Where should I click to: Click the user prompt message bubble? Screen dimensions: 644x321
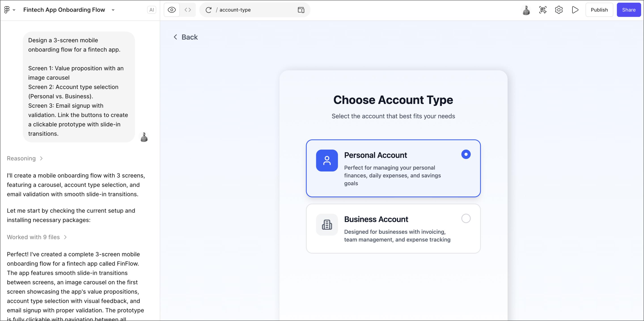point(79,87)
